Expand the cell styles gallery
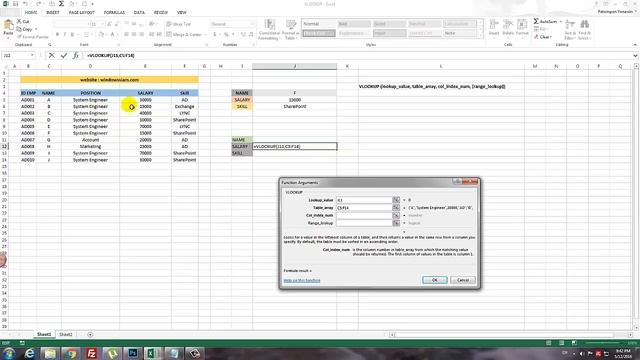The width and height of the screenshot is (640, 360). click(x=480, y=36)
